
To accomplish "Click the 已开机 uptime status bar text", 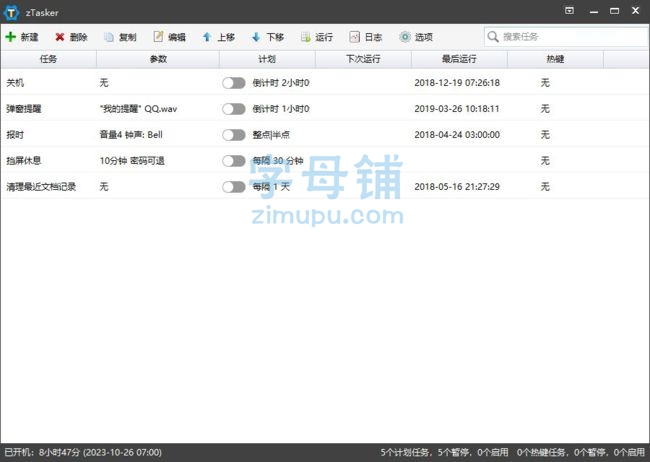I will [x=83, y=452].
